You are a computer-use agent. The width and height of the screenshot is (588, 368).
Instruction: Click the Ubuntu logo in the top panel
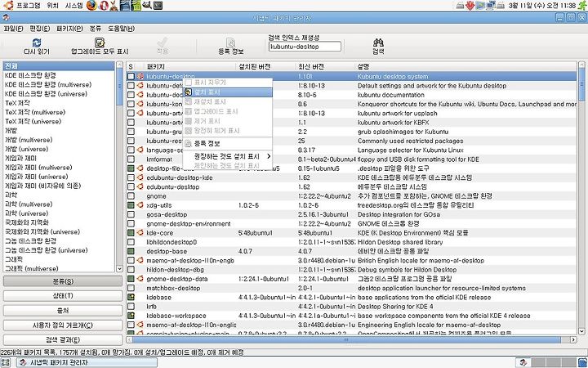[9, 5]
